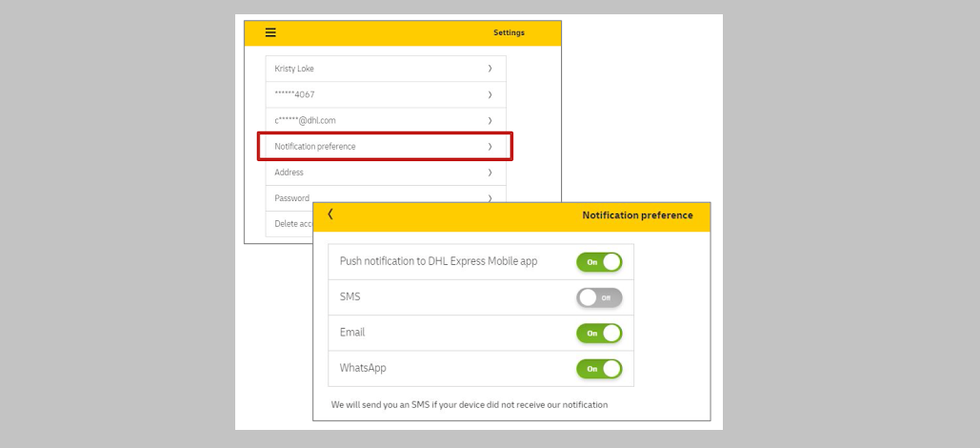Click the chevron beside ******4067
The width and height of the screenshot is (980, 448).
pos(490,94)
